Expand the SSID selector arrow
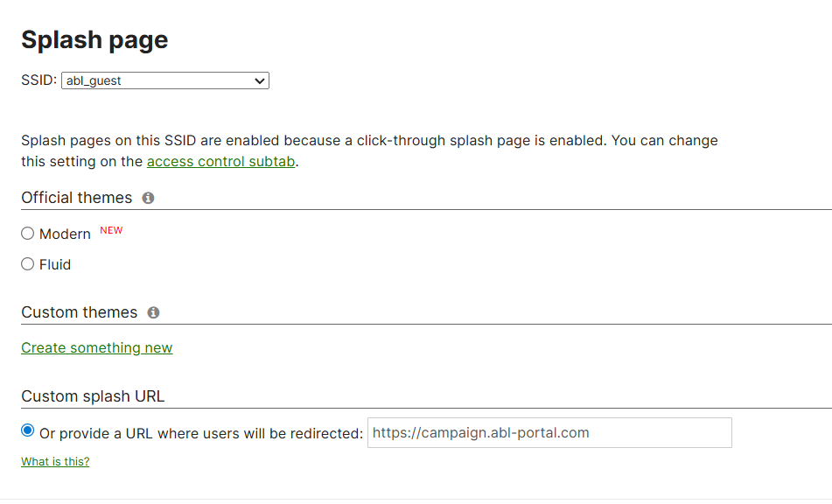832x504 pixels. point(260,80)
